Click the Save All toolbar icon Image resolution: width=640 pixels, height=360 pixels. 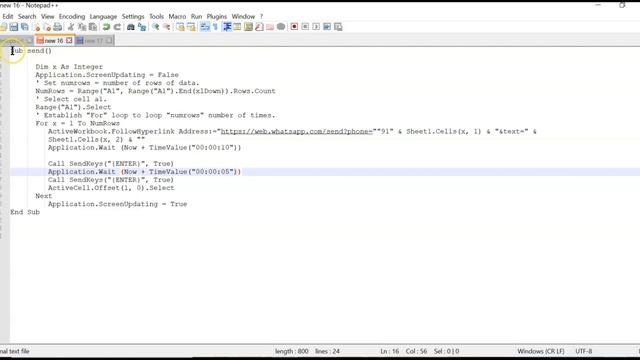click(24, 27)
